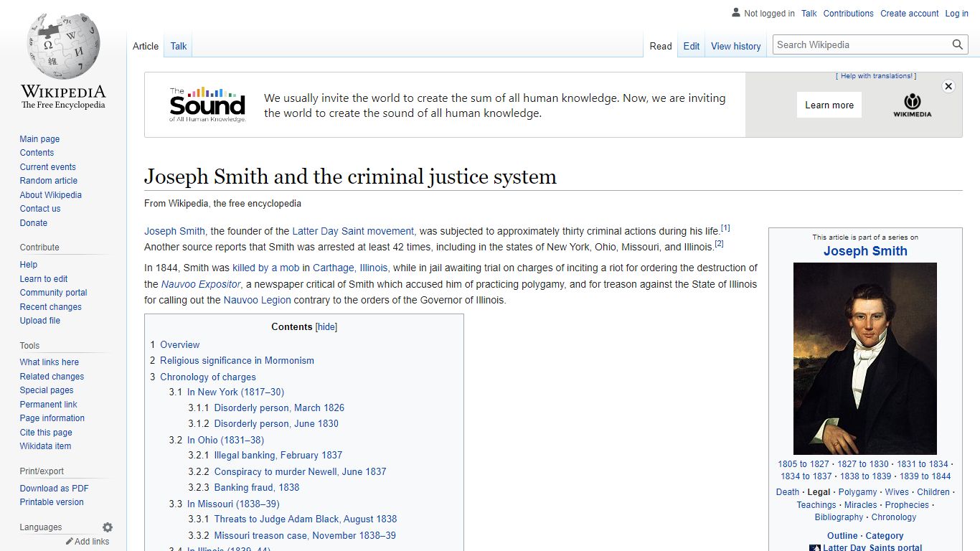Click the Log in link
Viewport: 980px width, 551px height.
[956, 14]
